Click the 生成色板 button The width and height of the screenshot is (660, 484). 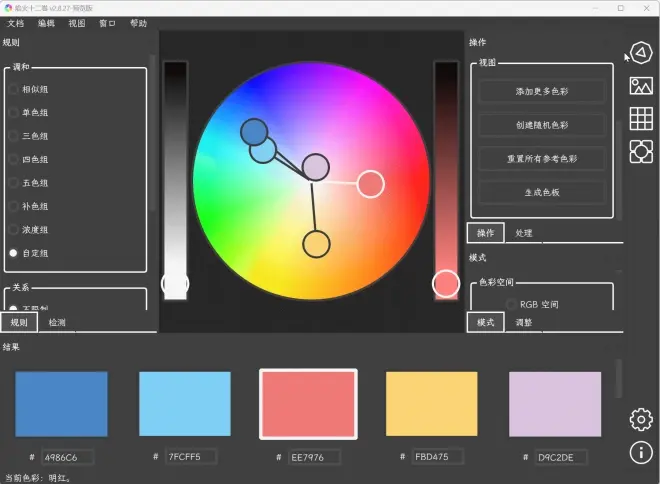pyautogui.click(x=542, y=192)
